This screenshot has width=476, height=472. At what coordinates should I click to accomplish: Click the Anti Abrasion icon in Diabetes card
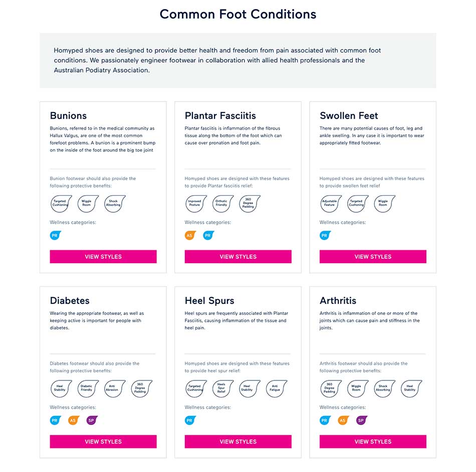click(x=115, y=388)
